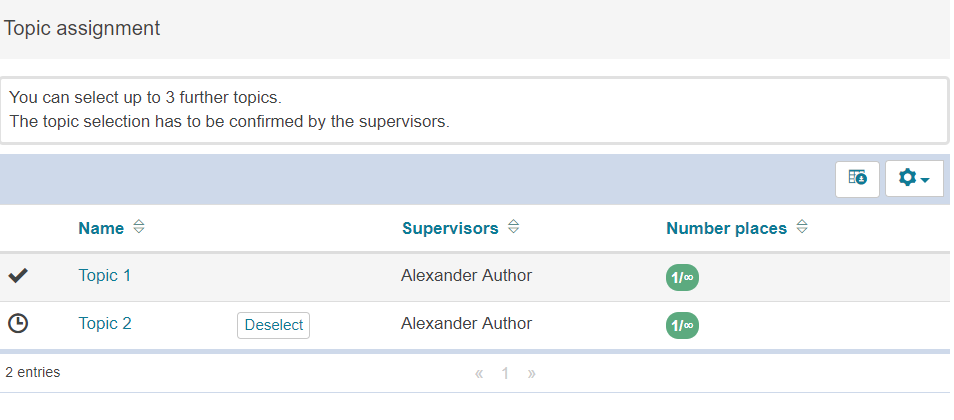Click Alexander Author in Topic 1 row
This screenshot has height=420, width=954.
pyautogui.click(x=466, y=276)
